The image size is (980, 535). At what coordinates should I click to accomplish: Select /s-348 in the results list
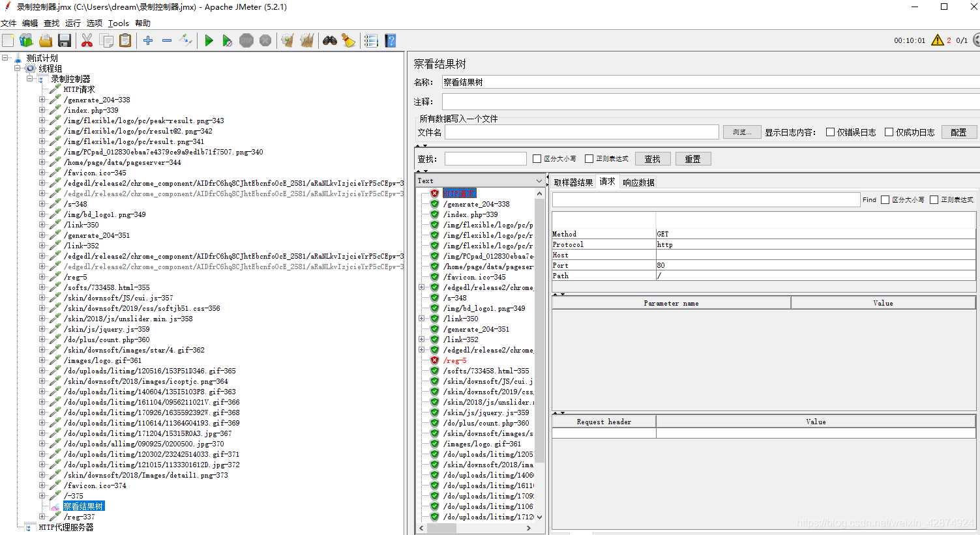(x=455, y=298)
